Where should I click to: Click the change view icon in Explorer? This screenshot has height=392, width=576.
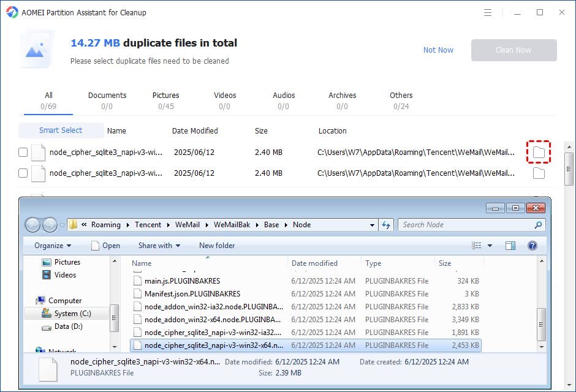click(477, 246)
